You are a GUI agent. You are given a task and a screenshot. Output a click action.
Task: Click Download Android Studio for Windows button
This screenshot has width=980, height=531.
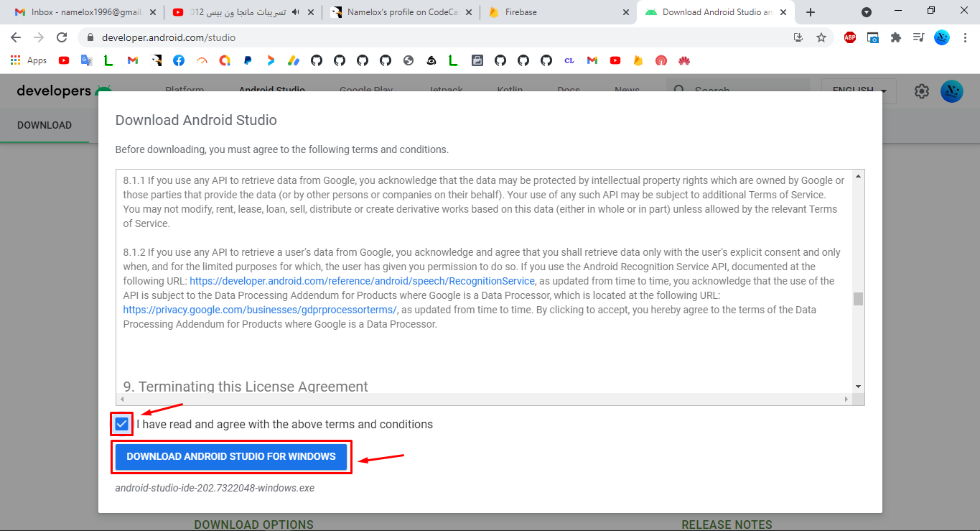tap(231, 456)
